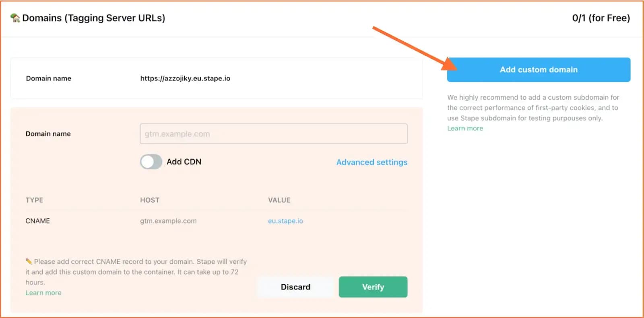
Task: Click the house emoji in the Domains header
Action: click(x=14, y=18)
